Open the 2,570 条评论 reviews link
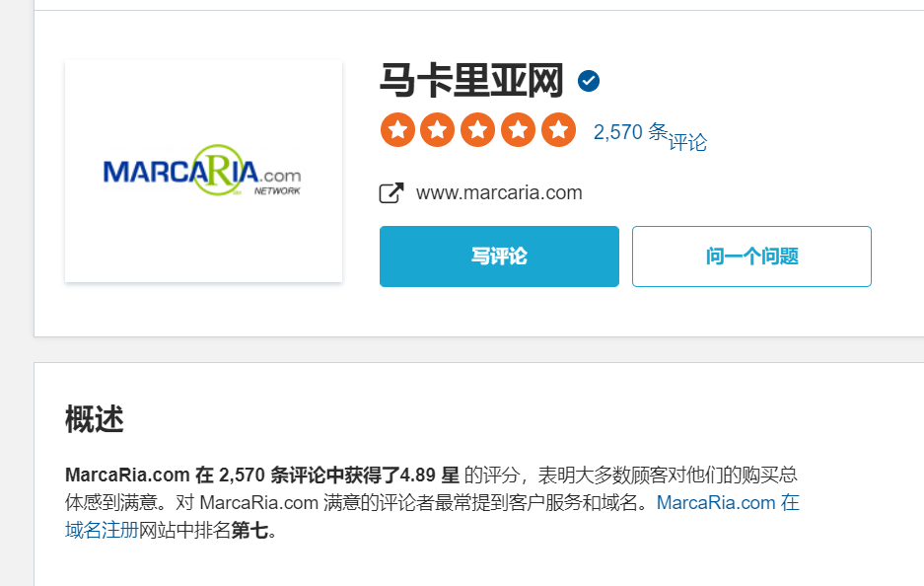Image resolution: width=924 pixels, height=586 pixels. point(650,136)
